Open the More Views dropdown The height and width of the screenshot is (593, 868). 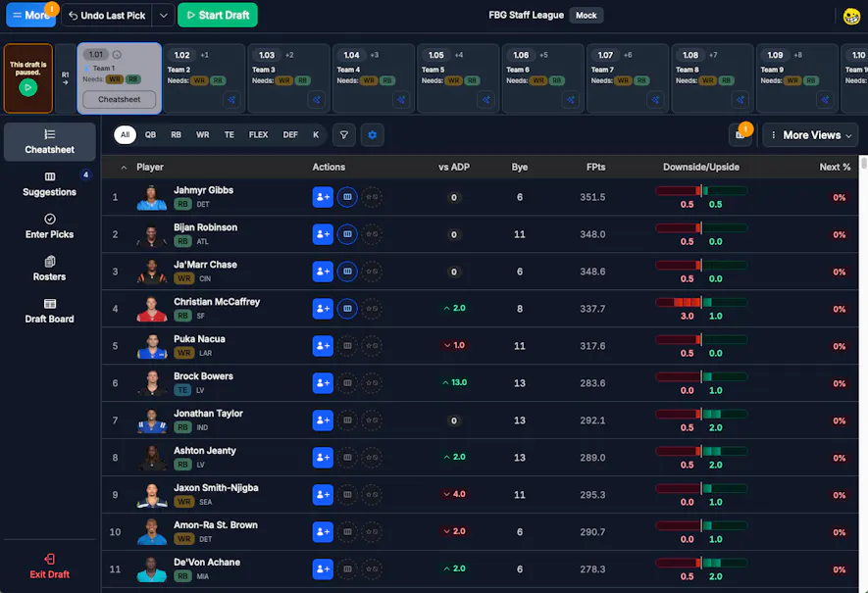[810, 135]
